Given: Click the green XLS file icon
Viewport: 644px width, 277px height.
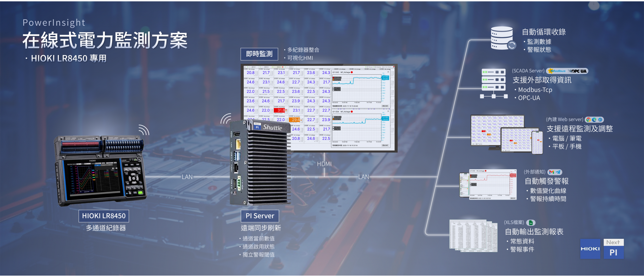Looking at the screenshot, I should click(x=531, y=223).
